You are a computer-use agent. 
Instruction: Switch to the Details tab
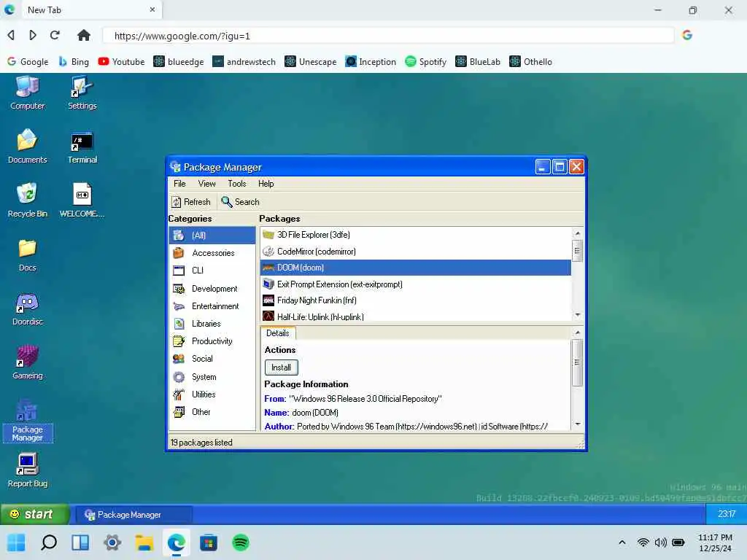(278, 333)
